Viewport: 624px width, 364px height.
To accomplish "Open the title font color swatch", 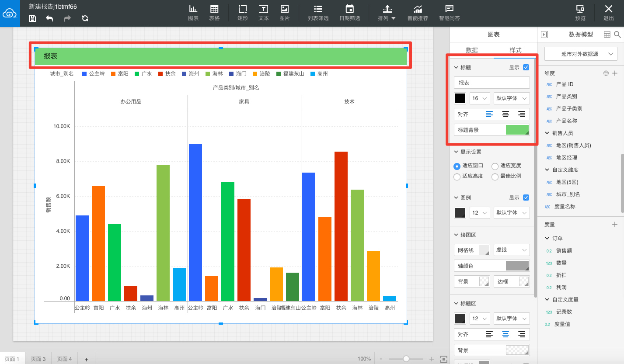I will (460, 98).
